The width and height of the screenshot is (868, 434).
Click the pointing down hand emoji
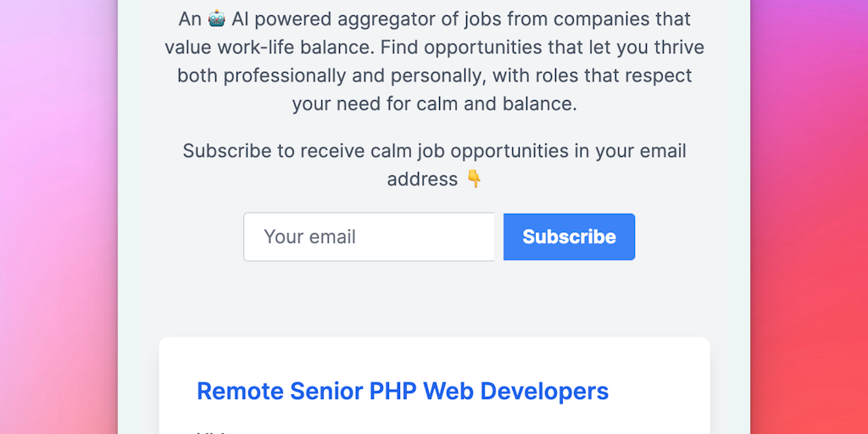[474, 179]
